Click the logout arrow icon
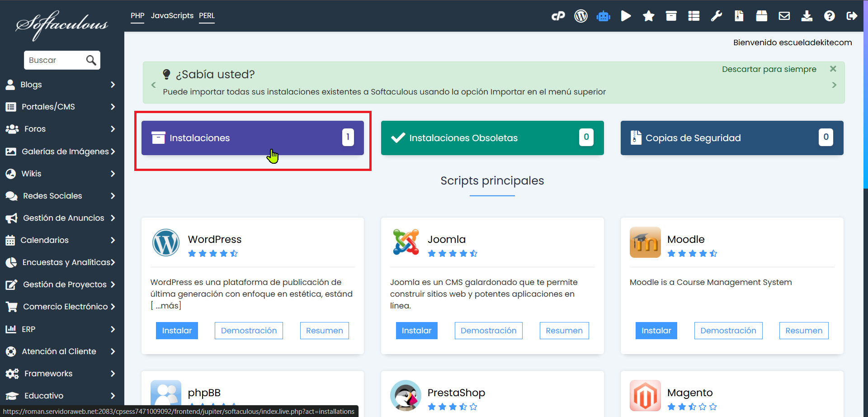868x417 pixels. [852, 16]
